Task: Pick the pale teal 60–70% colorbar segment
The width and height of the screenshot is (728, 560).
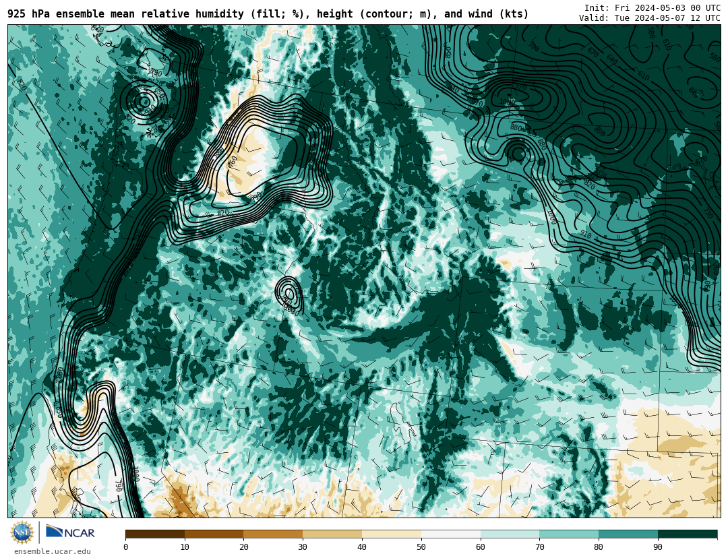Action: tap(510, 534)
